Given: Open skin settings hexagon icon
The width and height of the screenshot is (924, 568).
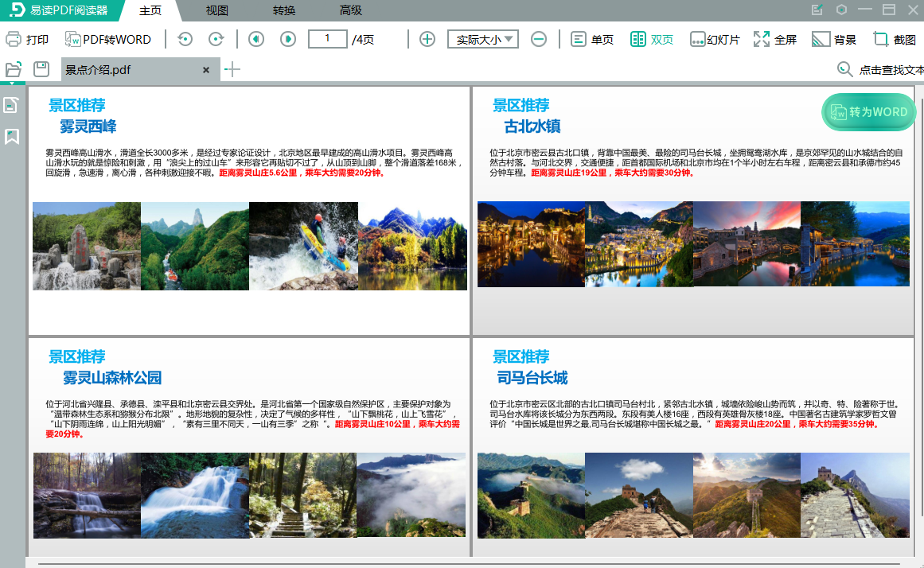Looking at the screenshot, I should click(841, 10).
